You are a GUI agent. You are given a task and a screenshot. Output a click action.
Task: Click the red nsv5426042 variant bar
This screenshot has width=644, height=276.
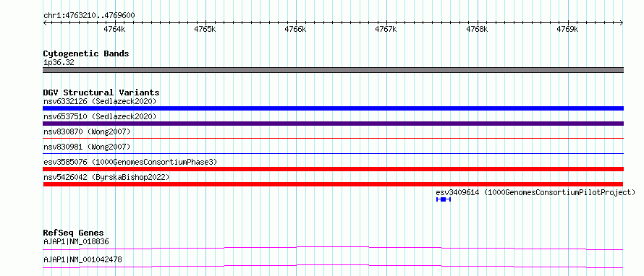coord(333,184)
